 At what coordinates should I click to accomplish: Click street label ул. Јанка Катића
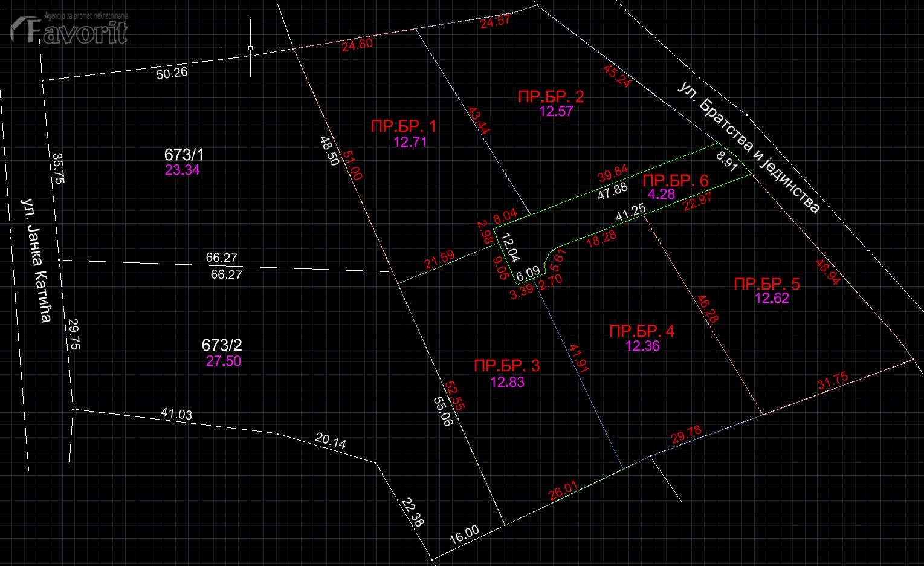click(x=36, y=259)
